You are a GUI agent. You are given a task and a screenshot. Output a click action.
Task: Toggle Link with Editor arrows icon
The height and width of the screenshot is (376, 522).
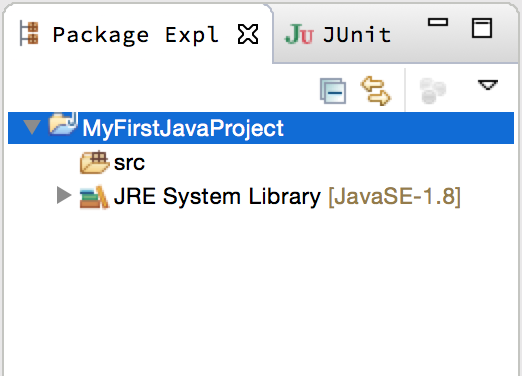(x=376, y=91)
